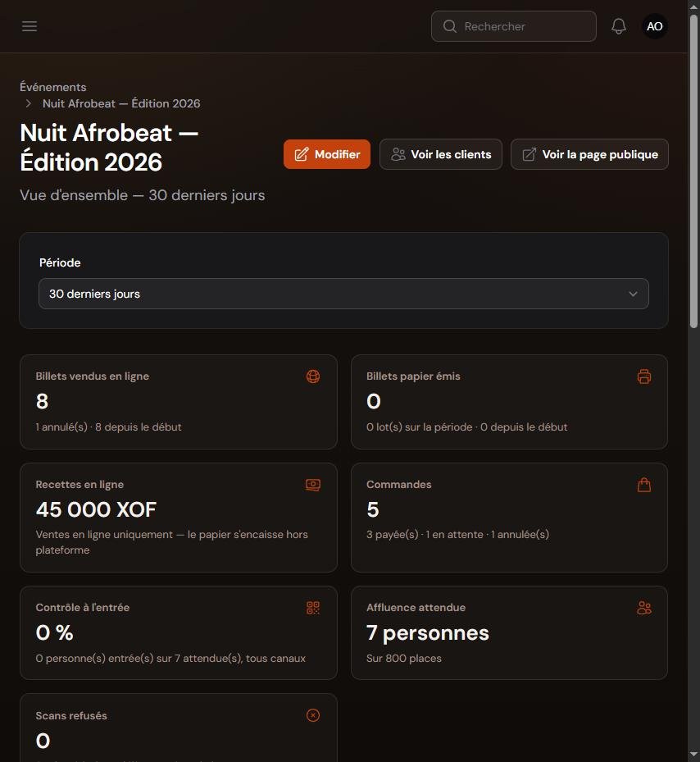
Task: Open Voir la page publique
Action: (x=589, y=154)
